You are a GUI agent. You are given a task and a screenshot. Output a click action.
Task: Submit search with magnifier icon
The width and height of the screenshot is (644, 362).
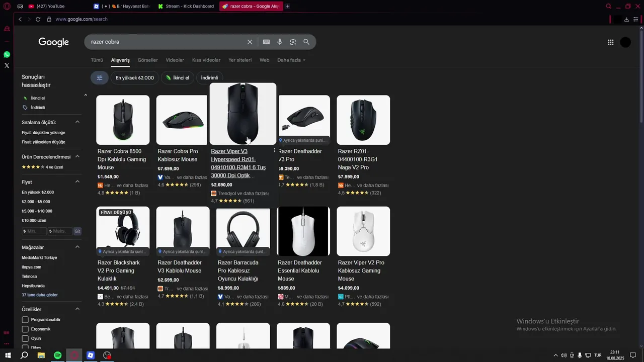306,42
